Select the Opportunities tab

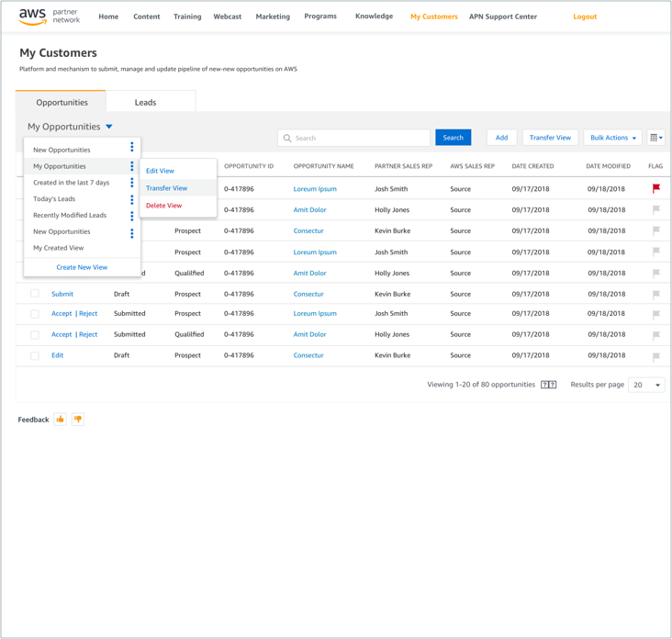(62, 102)
